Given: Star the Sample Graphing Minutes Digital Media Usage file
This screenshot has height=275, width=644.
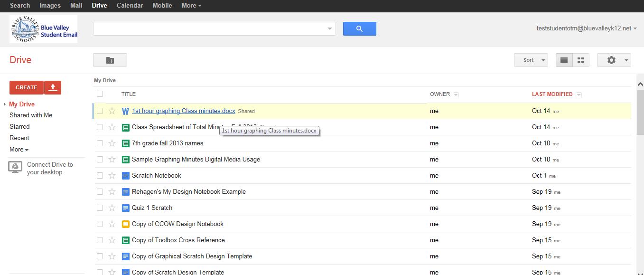Looking at the screenshot, I should [x=112, y=160].
